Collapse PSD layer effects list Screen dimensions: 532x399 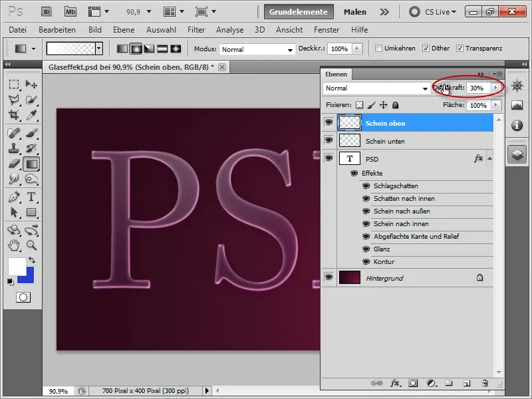[x=489, y=158]
